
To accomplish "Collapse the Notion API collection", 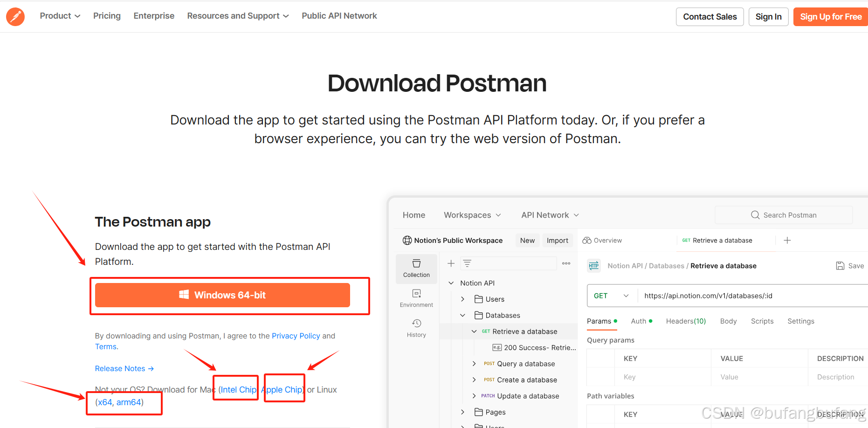I will coord(451,283).
